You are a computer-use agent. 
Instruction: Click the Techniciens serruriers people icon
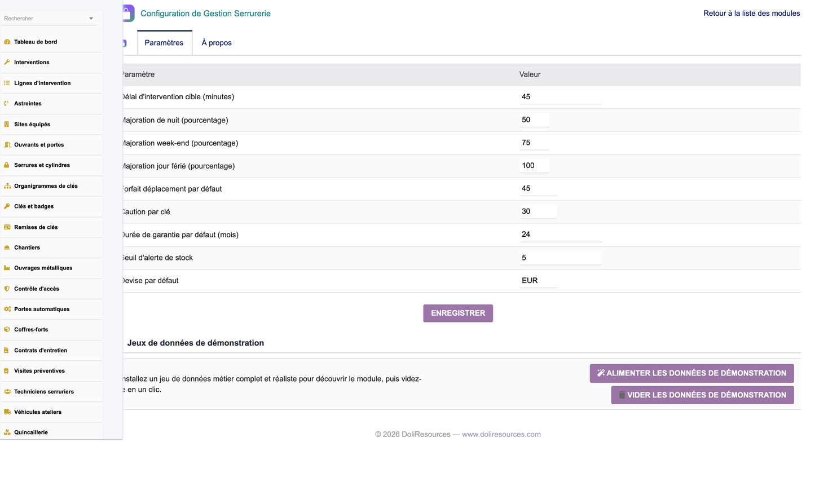[7, 391]
